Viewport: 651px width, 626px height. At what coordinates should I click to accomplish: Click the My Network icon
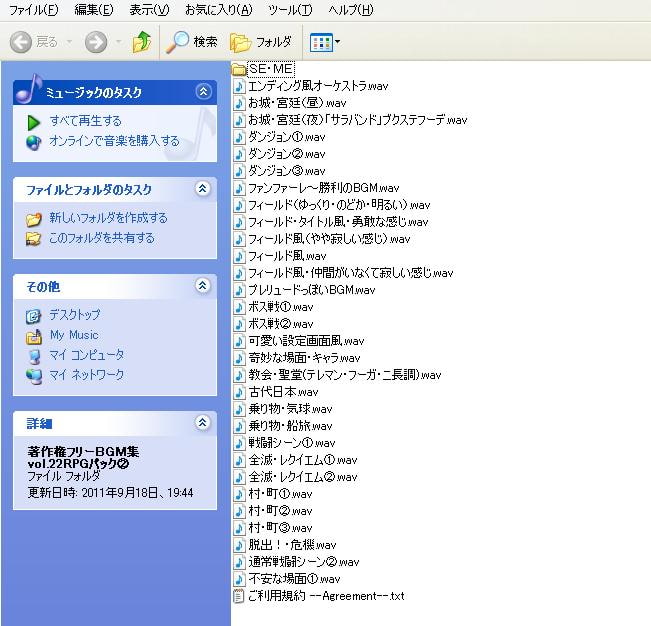(x=34, y=377)
